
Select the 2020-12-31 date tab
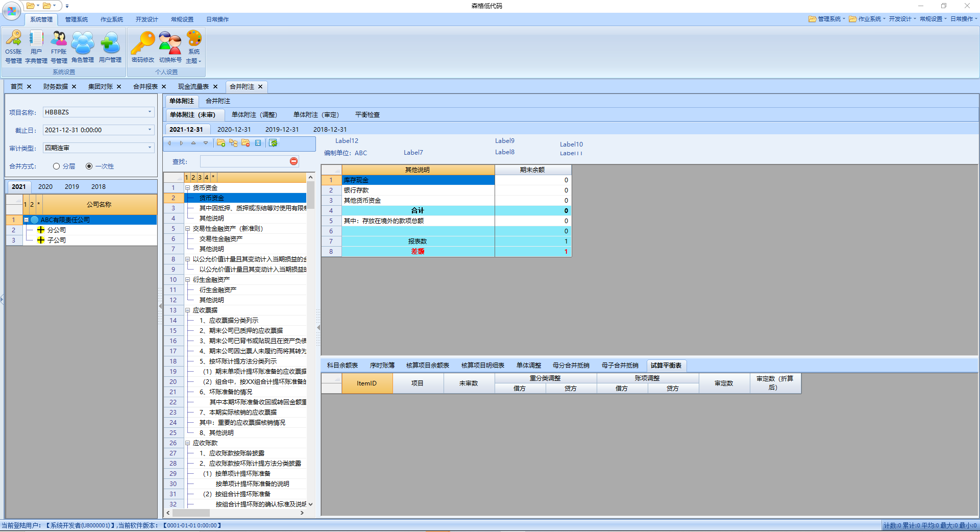234,130
